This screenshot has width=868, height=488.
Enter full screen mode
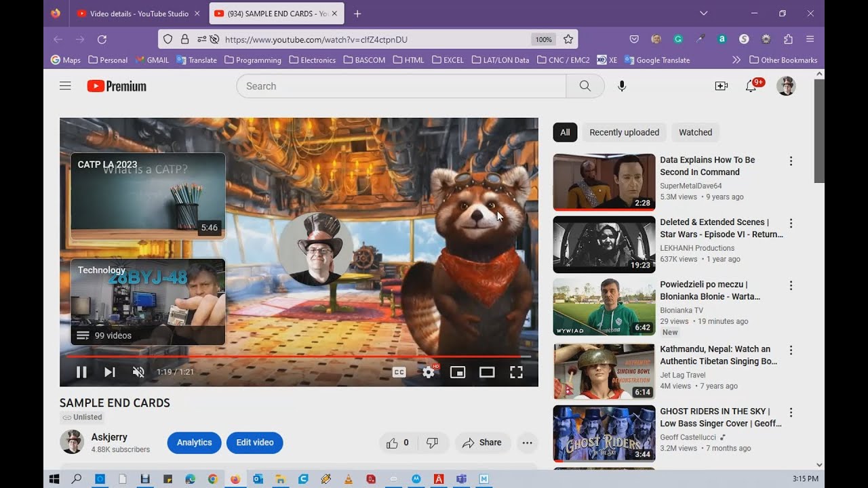(516, 372)
